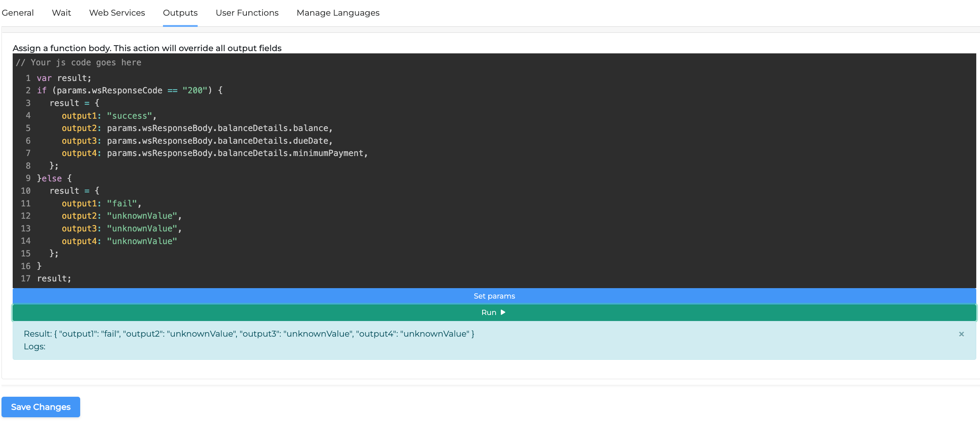Open the General tab
This screenshot has height=421, width=980.
point(18,13)
